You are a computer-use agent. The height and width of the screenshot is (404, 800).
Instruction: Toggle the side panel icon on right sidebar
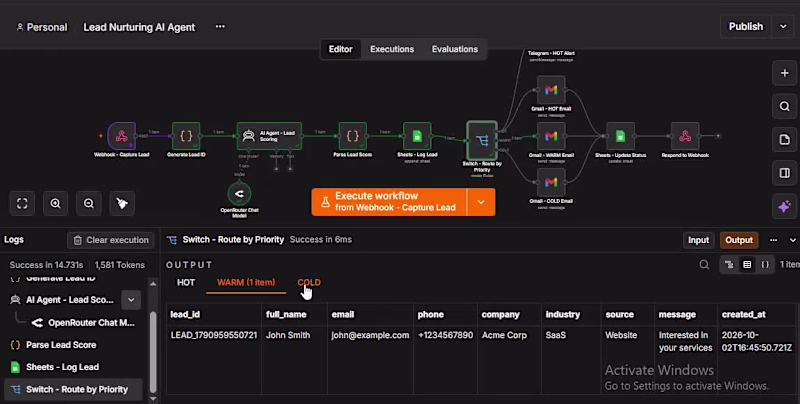785,173
